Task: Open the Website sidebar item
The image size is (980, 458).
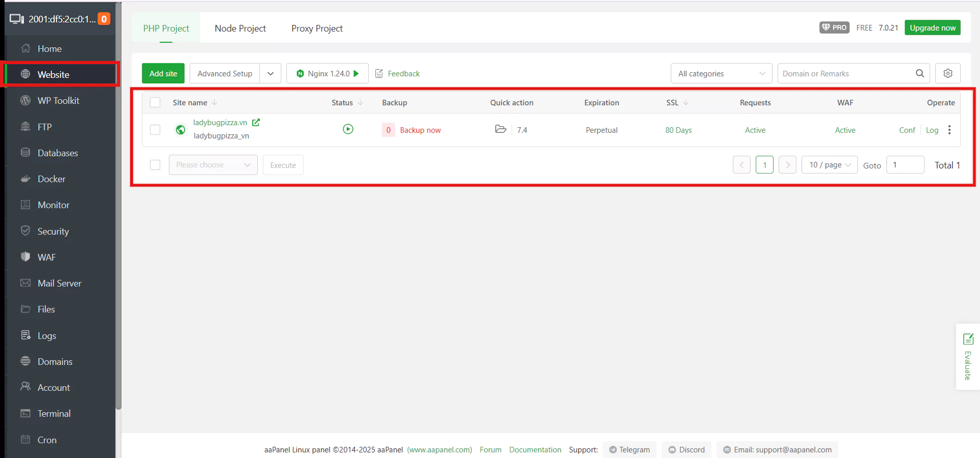Action: 60,74
